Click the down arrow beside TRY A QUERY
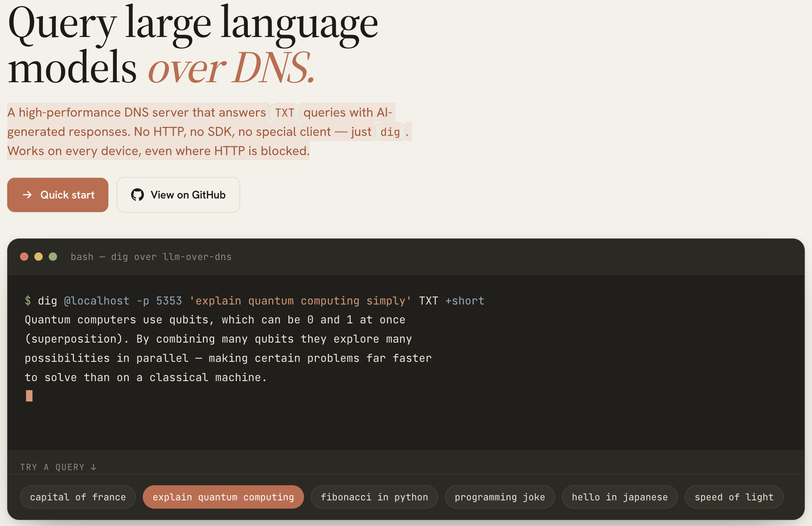812x526 pixels. coord(94,467)
